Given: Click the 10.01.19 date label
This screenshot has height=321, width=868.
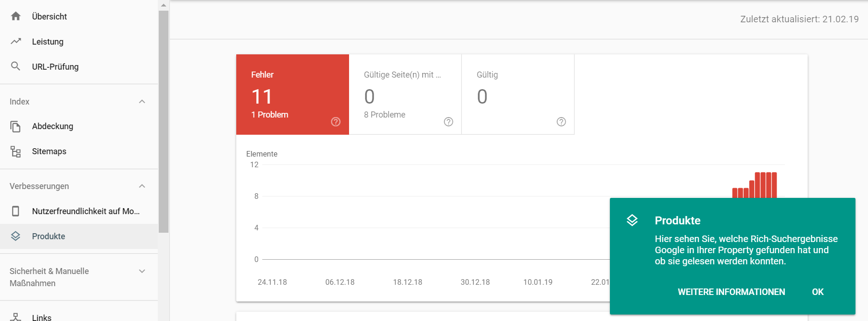Looking at the screenshot, I should 538,282.
